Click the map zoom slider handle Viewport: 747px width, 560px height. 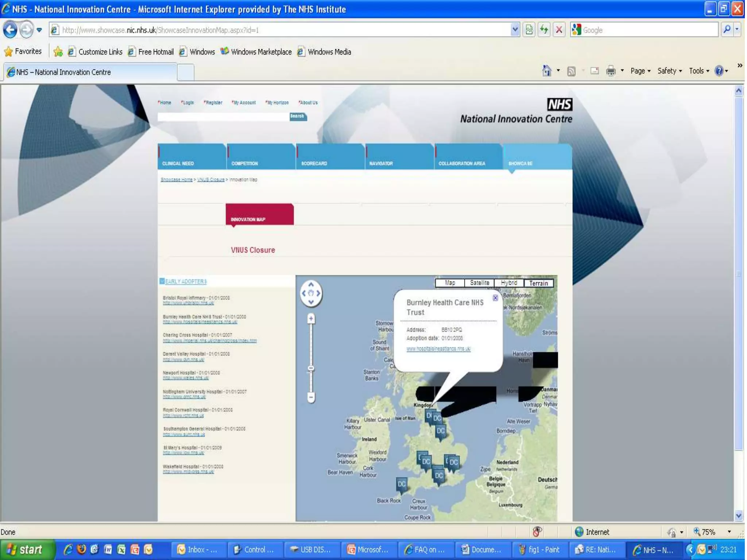point(311,368)
